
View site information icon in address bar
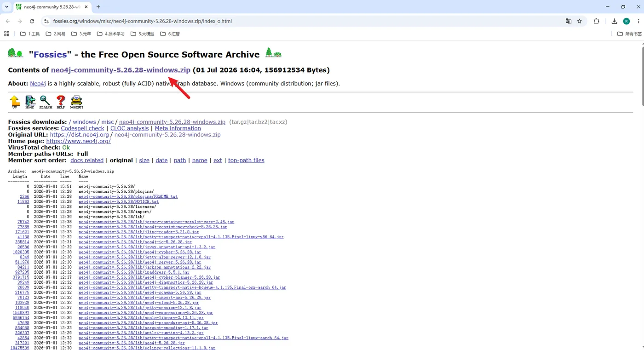coord(46,21)
